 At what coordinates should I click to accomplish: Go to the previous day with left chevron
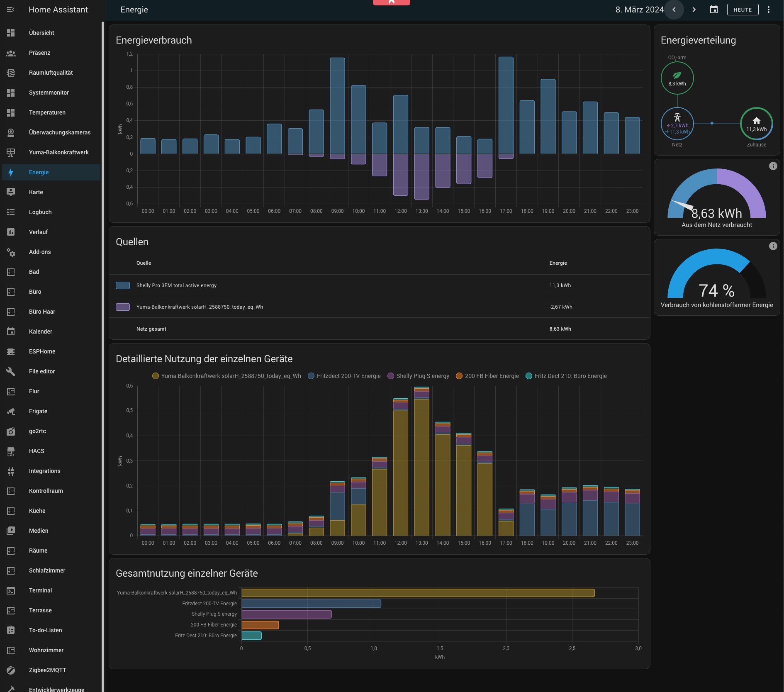674,10
